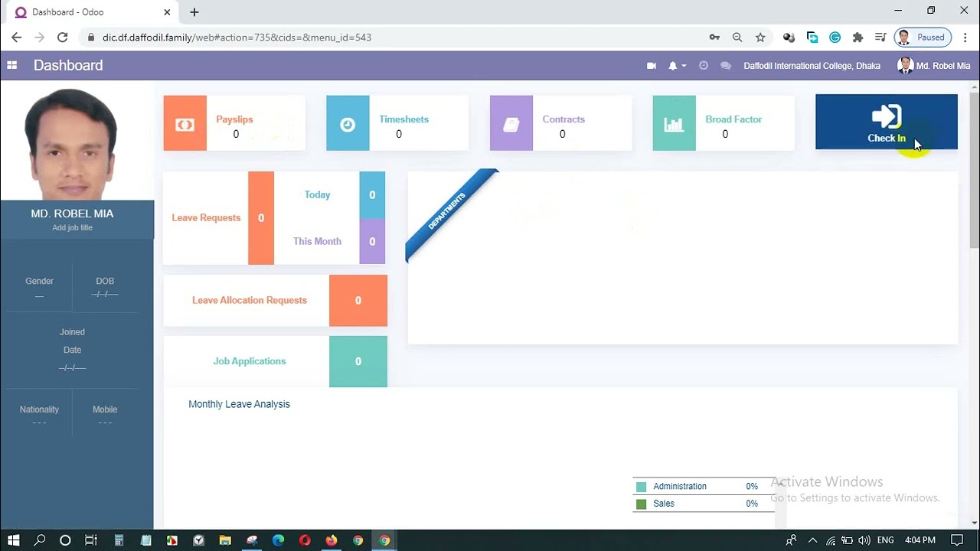This screenshot has width=980, height=551.
Task: Open Leave Requests card
Action: [218, 218]
